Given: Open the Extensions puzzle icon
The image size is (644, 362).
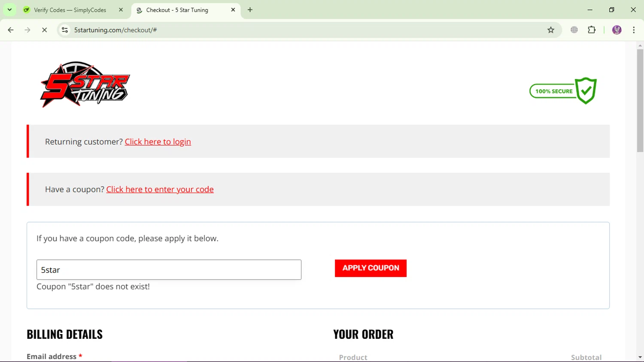Looking at the screenshot, I should 592,30.
